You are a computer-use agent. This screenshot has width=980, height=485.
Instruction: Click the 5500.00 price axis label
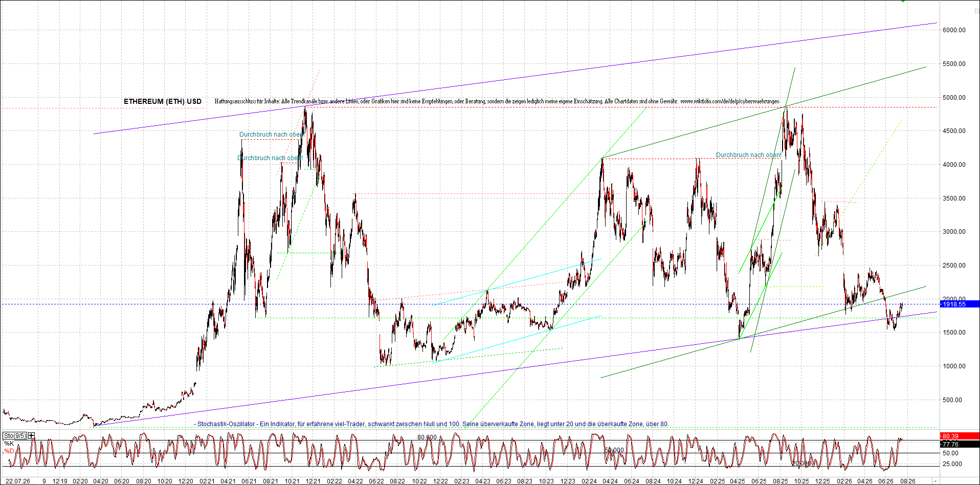[954, 64]
